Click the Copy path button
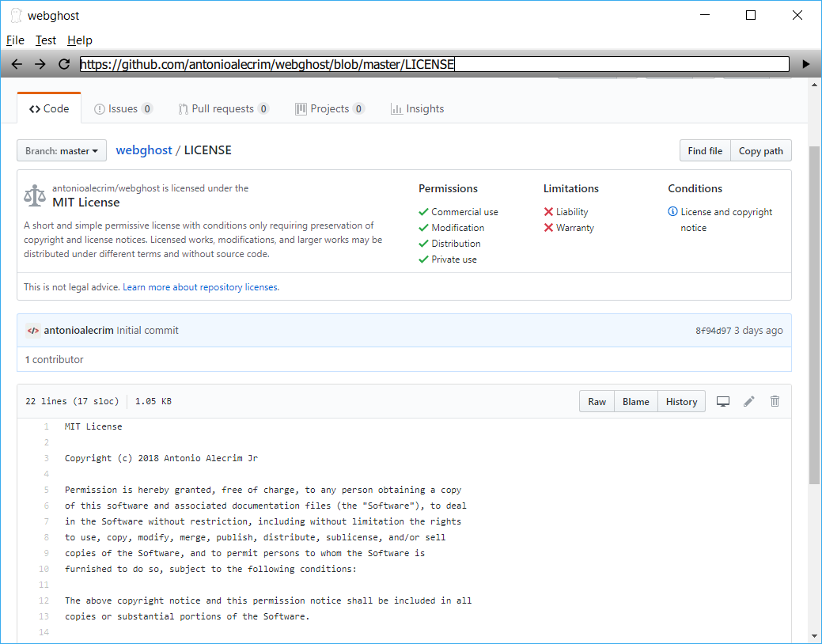Viewport: 822px width, 644px height. point(760,151)
